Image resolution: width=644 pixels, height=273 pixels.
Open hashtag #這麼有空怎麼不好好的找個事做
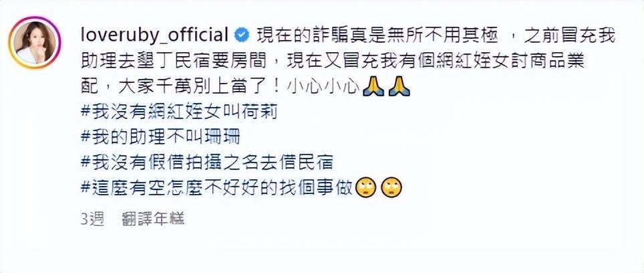point(217,188)
